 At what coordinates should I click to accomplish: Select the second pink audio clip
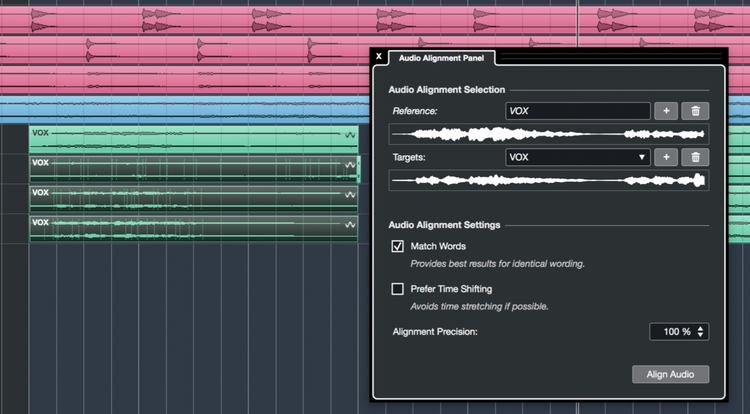coord(185,50)
